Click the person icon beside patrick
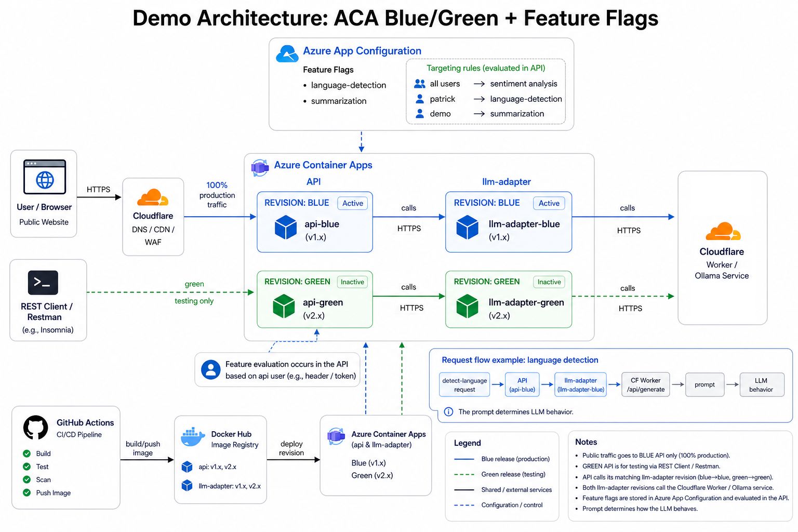Viewport: 798px width, 532px height. coord(420,99)
